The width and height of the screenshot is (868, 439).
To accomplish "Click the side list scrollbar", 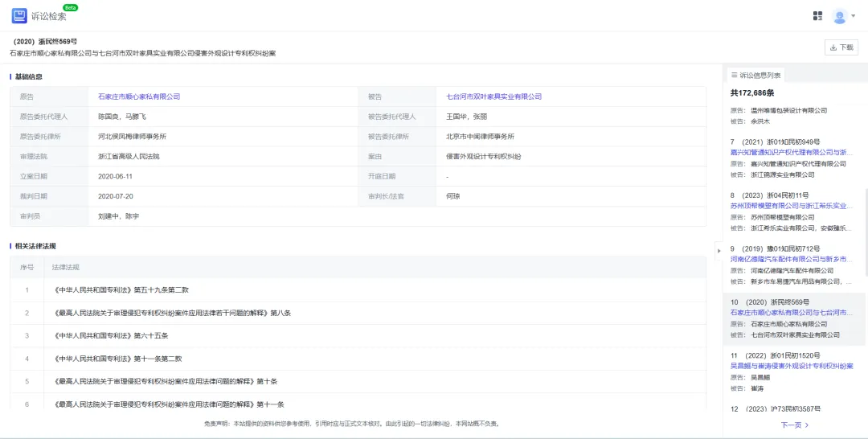I will tap(866, 232).
